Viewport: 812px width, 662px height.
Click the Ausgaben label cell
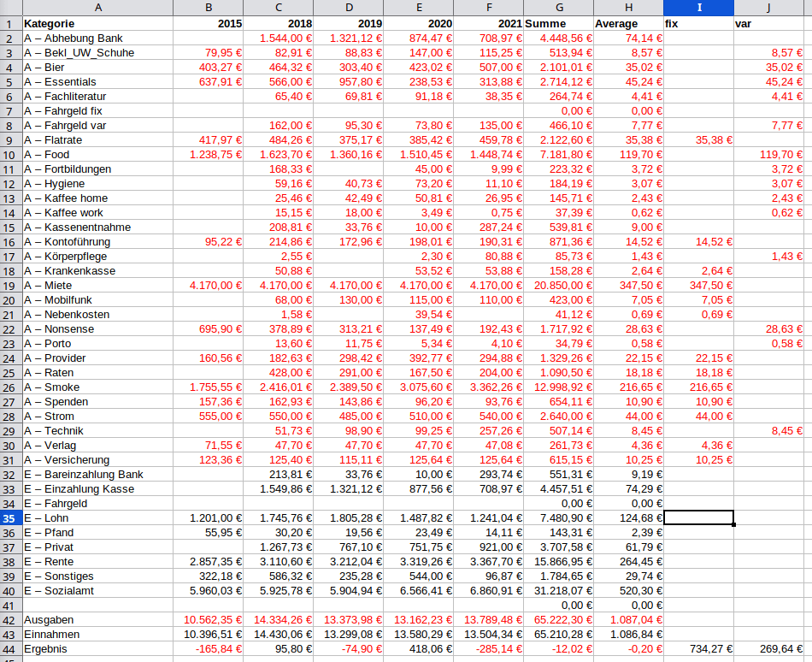97,620
